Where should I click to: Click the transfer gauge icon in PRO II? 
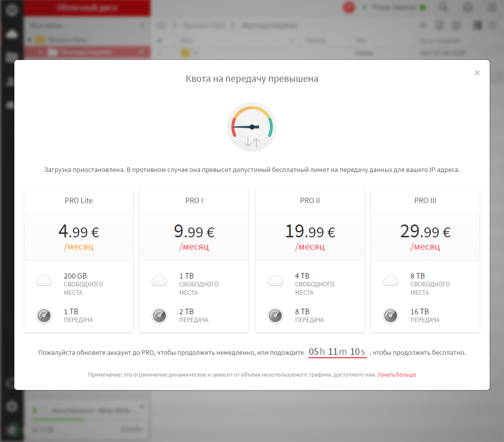point(275,316)
